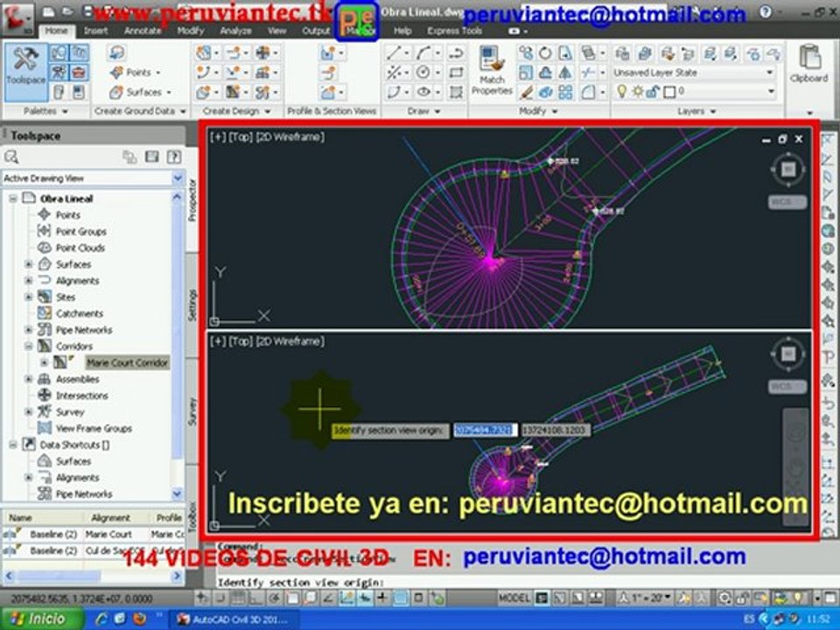Viewport: 840px width, 630px height.
Task: Expand the Pipe Networks node under Obra Lineal
Action: click(28, 330)
